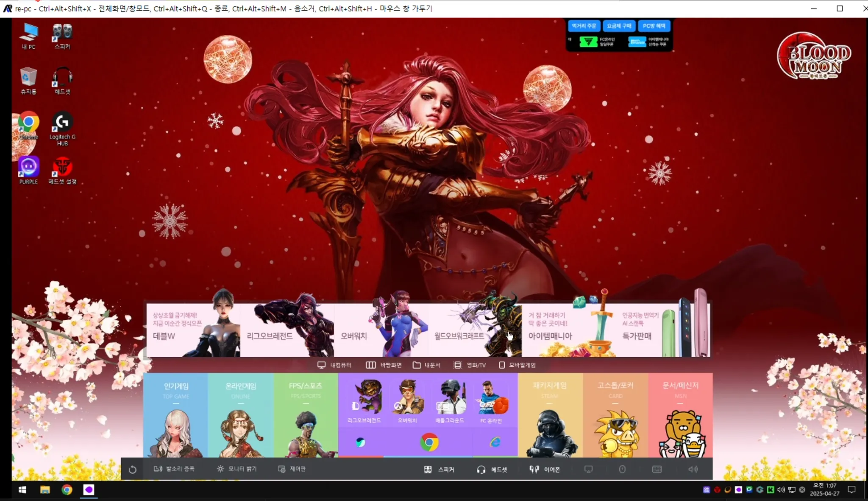
Task: Open the 내 PC desktop icon
Action: pos(29,36)
